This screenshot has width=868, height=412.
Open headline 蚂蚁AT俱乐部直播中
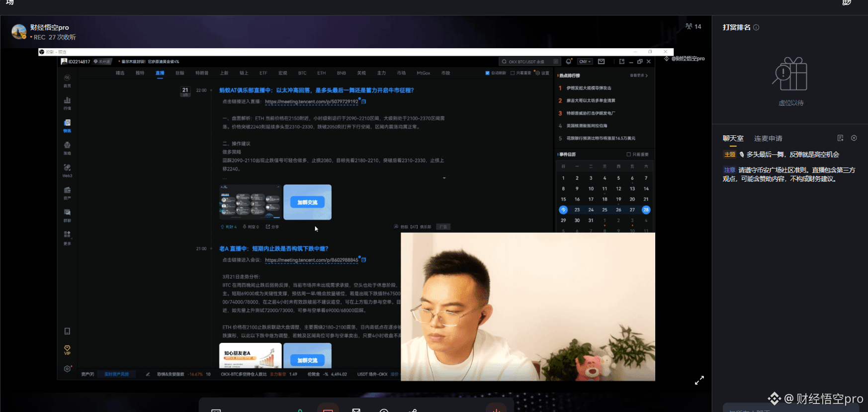point(317,91)
